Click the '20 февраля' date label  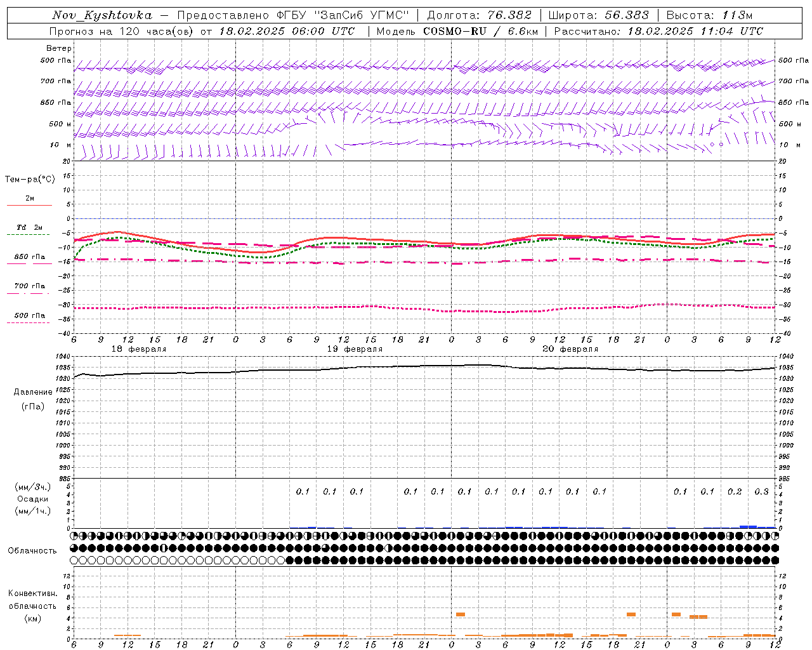coord(570,349)
